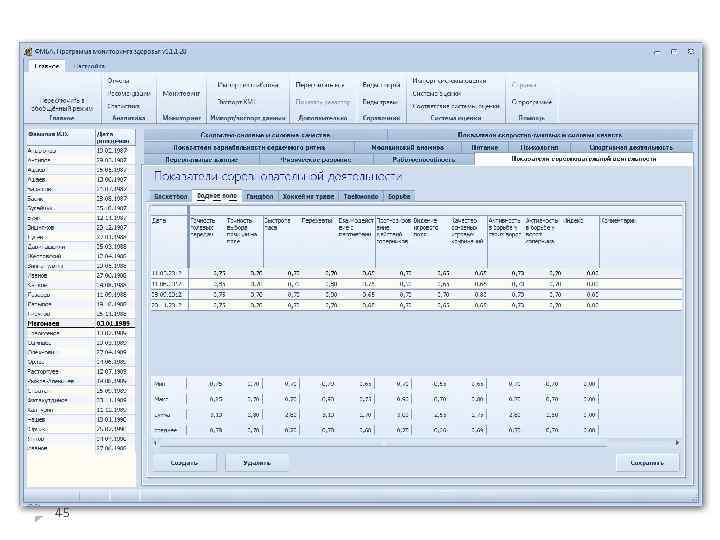The width and height of the screenshot is (720, 540).
Task: Click the Фамилия И.О. column header
Action: coord(60,137)
